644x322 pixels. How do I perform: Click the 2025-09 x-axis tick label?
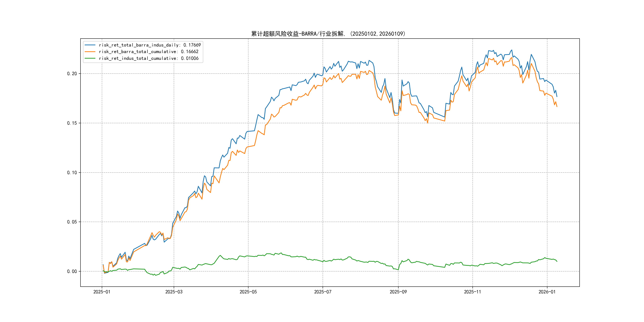(398, 292)
